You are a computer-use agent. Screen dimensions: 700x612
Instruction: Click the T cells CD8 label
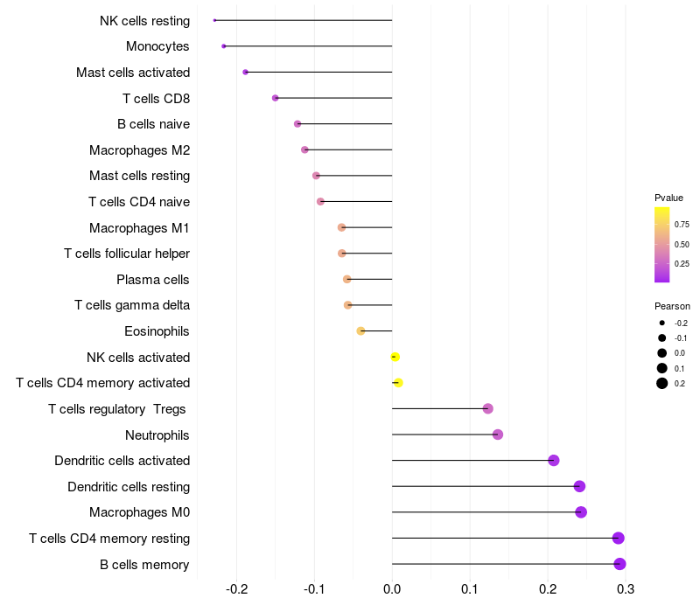157,99
